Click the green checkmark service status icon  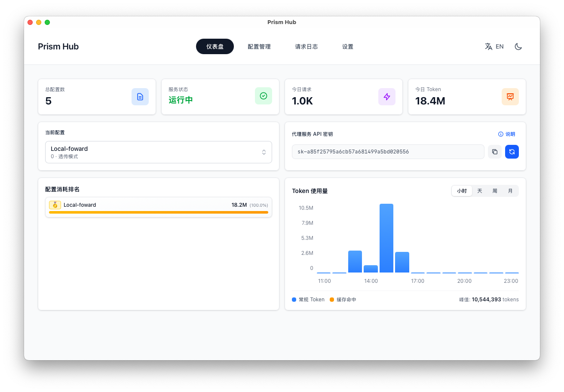(264, 96)
